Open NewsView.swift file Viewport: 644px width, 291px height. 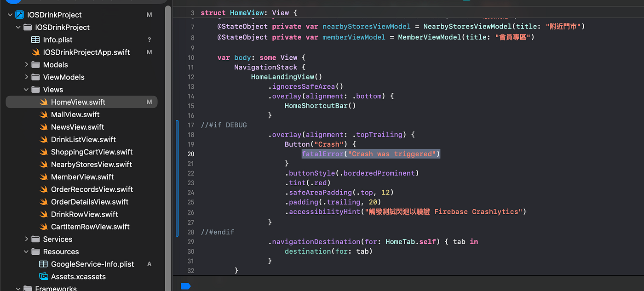tap(78, 127)
